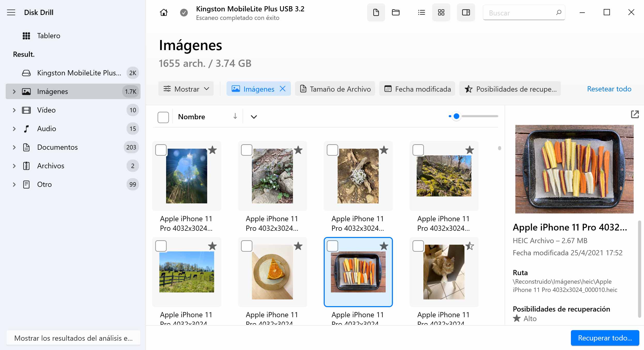Image resolution: width=644 pixels, height=350 pixels.
Task: Click the file grid vertical scrollbar
Action: click(500, 148)
